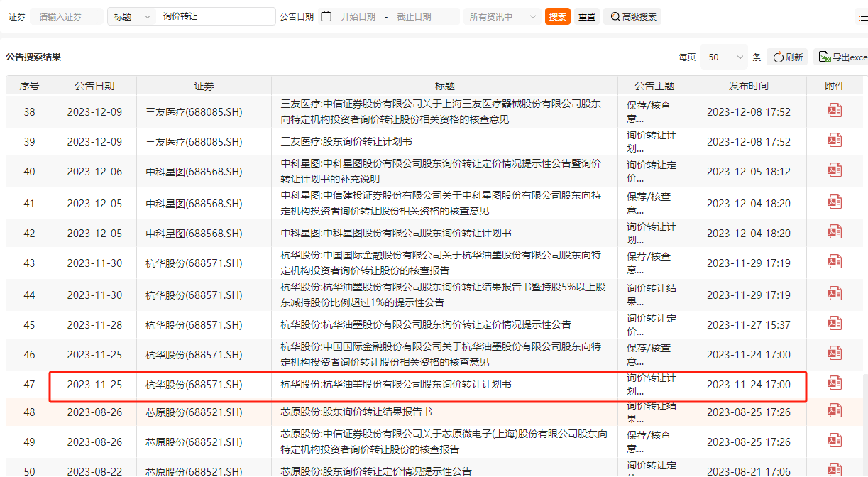The height and width of the screenshot is (477, 868).
Task: Open 杭华股份 询价转让定价情况提示性公告 title
Action: (426, 324)
